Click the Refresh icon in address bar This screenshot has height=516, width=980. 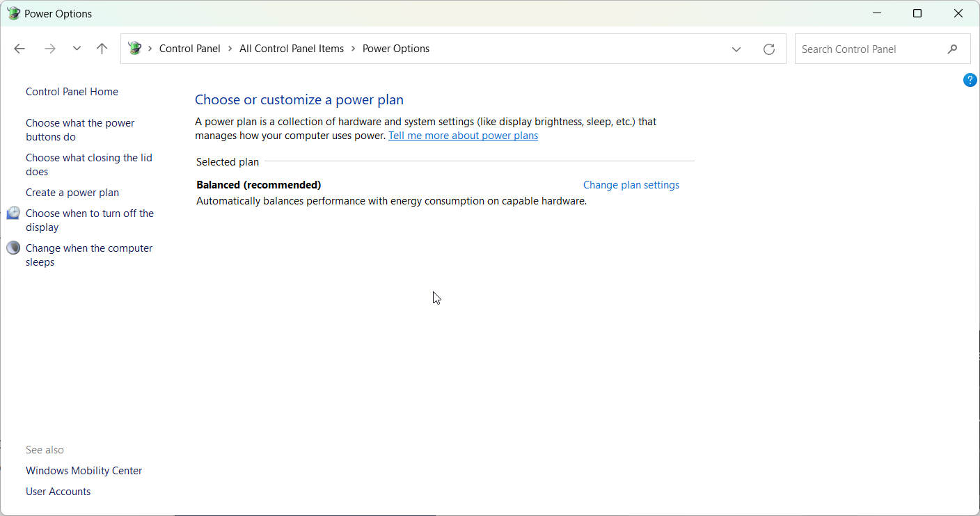tap(769, 49)
